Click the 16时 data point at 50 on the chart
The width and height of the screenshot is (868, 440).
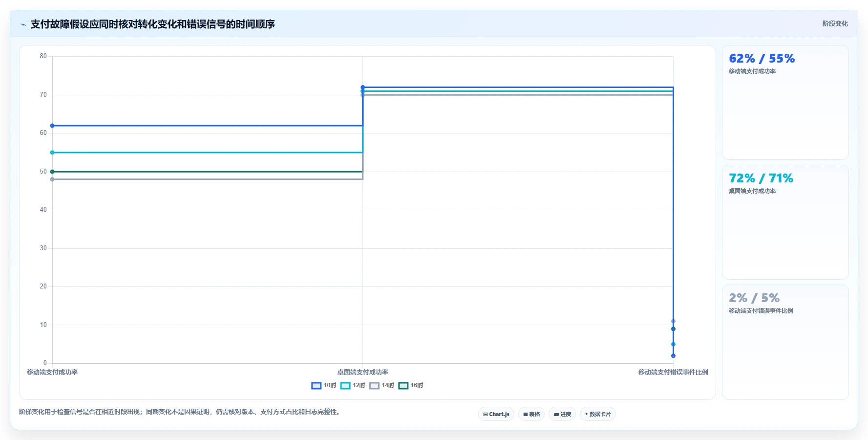[x=52, y=172]
